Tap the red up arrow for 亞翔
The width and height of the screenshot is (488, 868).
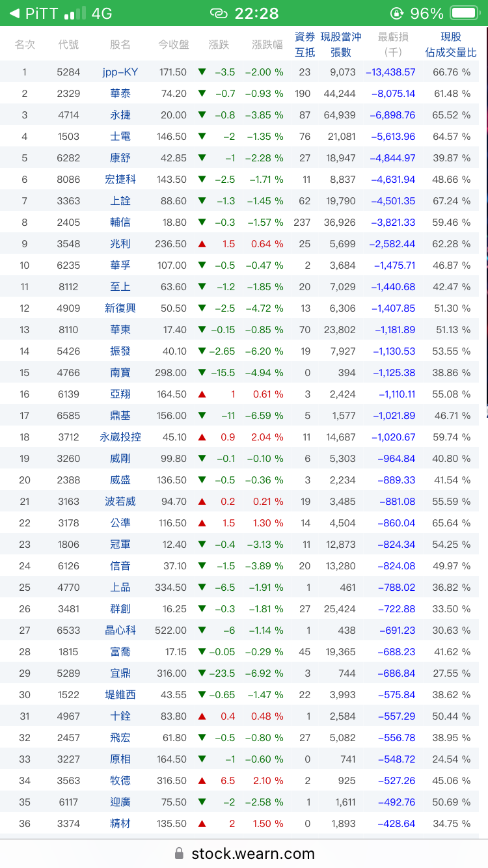point(202,394)
